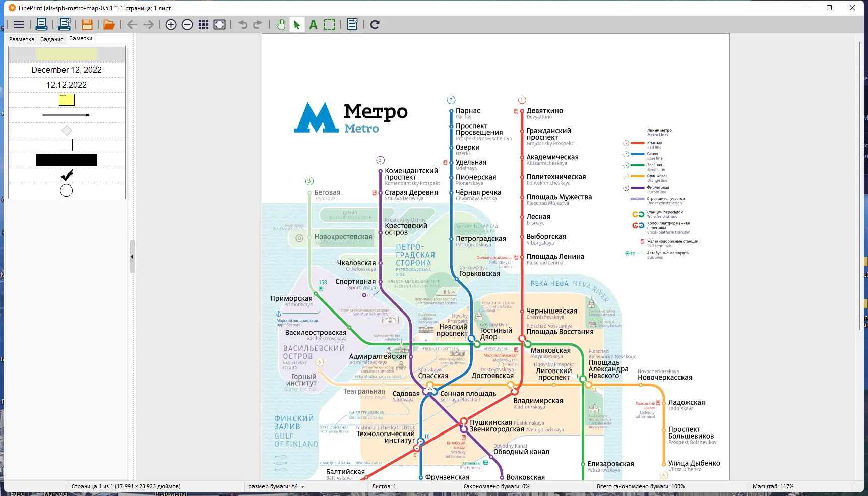868x496 pixels.
Task: Pick the black redaction bar stamp
Action: 67,160
